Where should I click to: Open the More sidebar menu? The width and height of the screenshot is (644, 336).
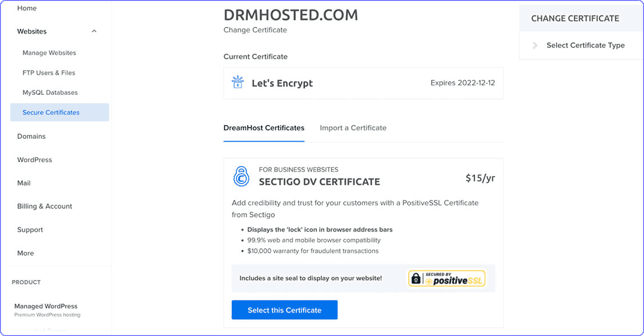point(26,253)
